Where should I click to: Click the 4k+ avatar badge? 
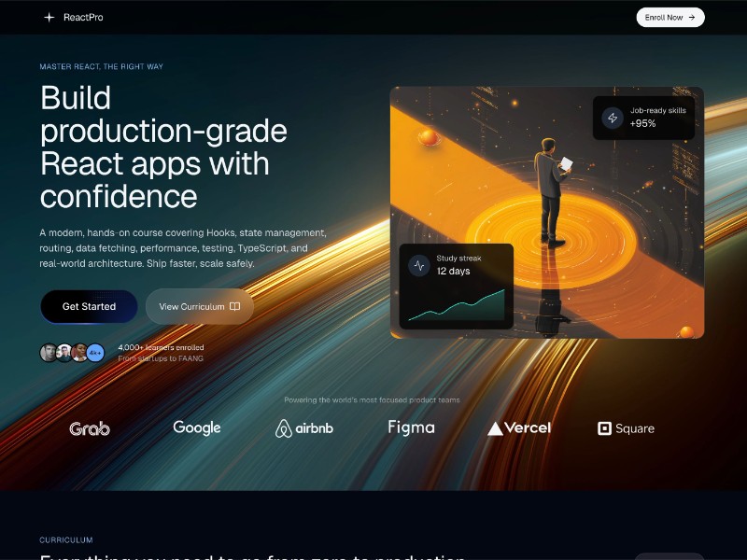click(94, 352)
